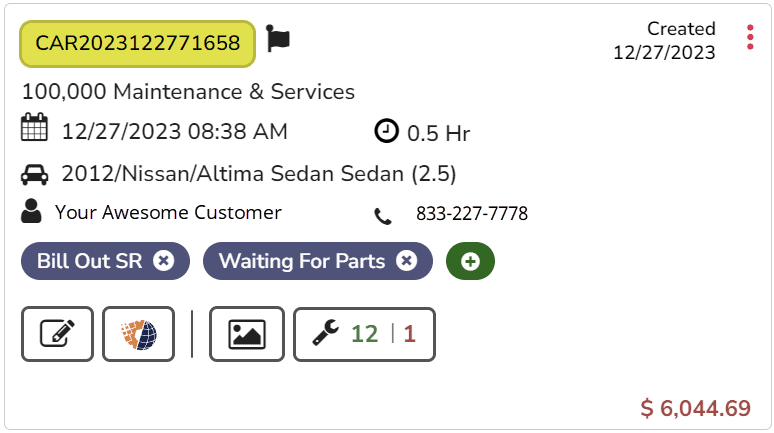Click the clock duration icon
Viewport: 774px width, 433px height.
click(x=386, y=131)
